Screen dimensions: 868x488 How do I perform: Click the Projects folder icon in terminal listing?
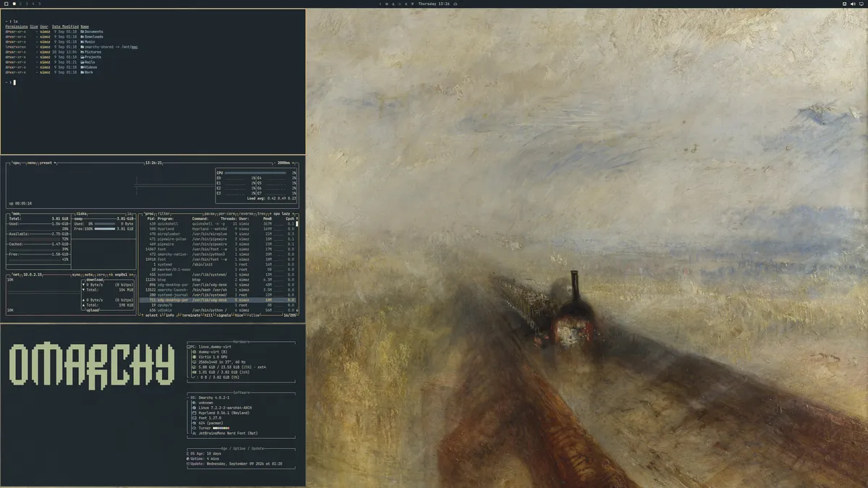(x=82, y=57)
